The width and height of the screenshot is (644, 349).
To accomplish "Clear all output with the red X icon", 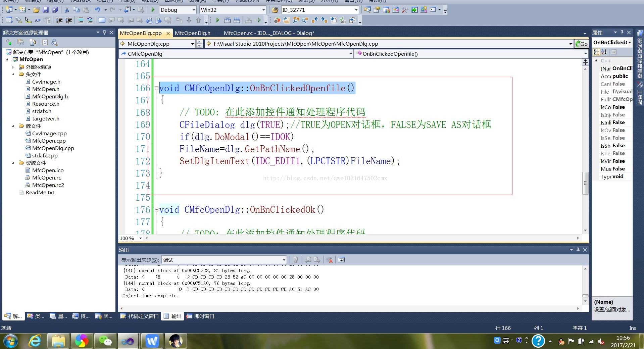I will (330, 260).
